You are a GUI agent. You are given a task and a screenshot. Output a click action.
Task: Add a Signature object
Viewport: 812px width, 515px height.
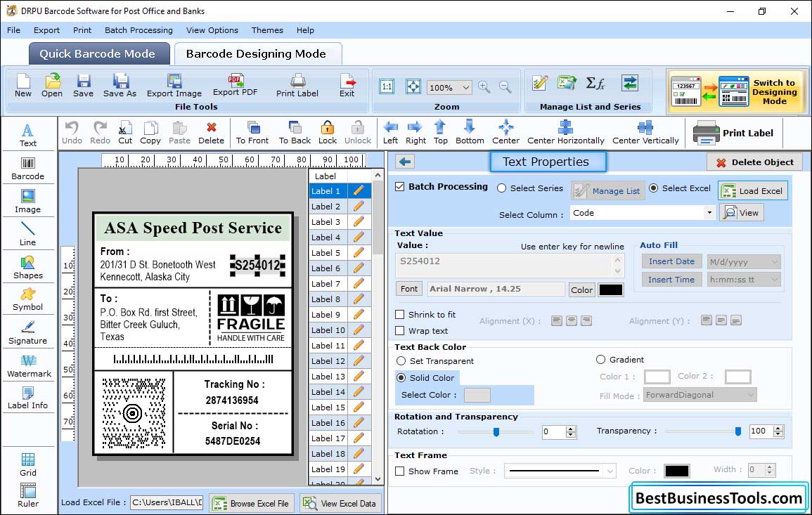click(x=28, y=333)
